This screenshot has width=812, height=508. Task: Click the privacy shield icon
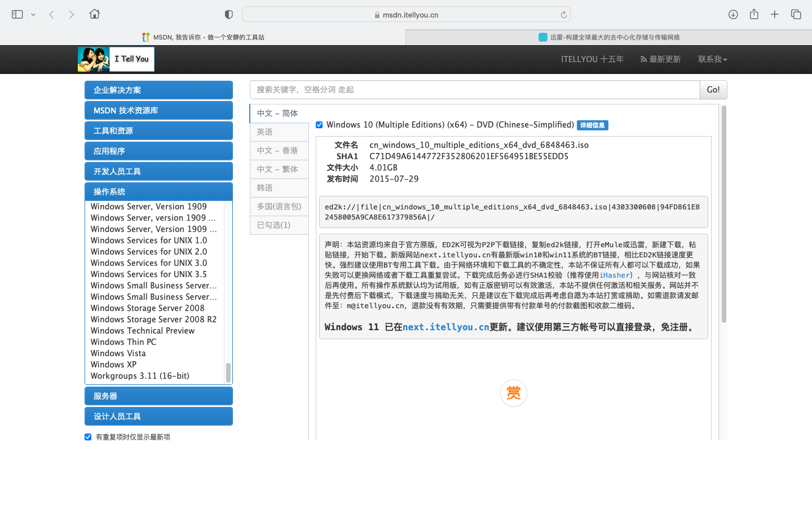[x=229, y=15]
